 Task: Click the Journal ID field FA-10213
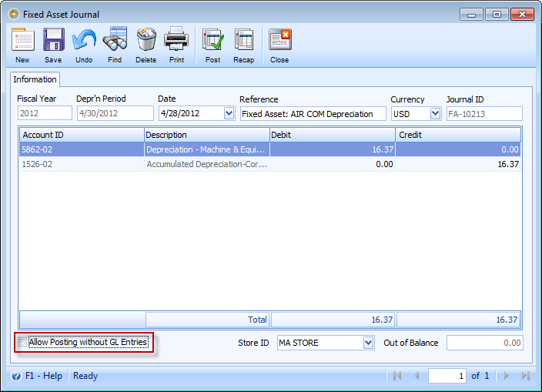pos(484,114)
